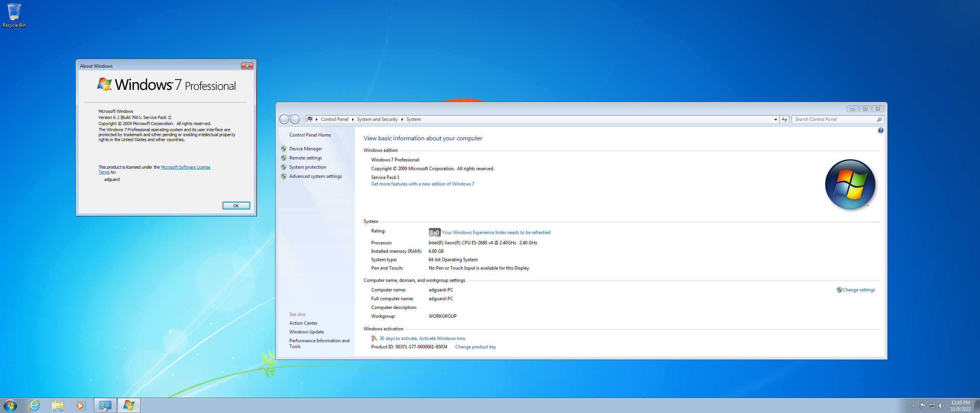
Task: Click Change settings for computer name
Action: (859, 290)
